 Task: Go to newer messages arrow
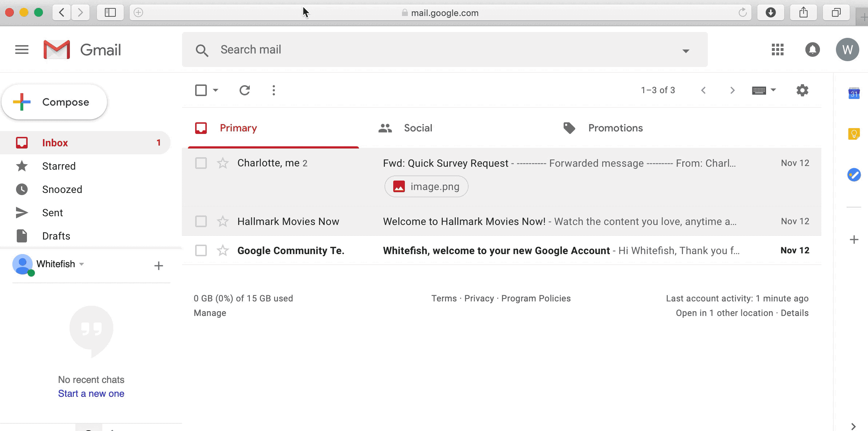click(x=703, y=90)
